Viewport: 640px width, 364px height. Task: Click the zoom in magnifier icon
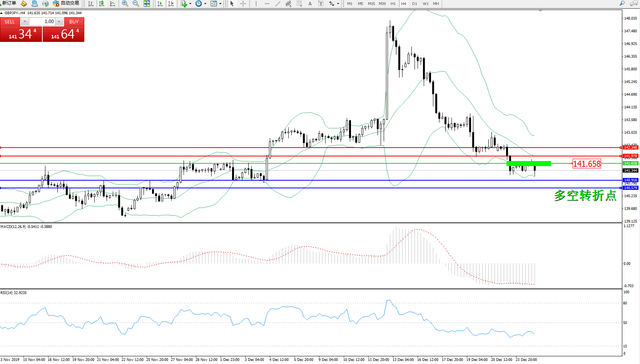tap(125, 3)
